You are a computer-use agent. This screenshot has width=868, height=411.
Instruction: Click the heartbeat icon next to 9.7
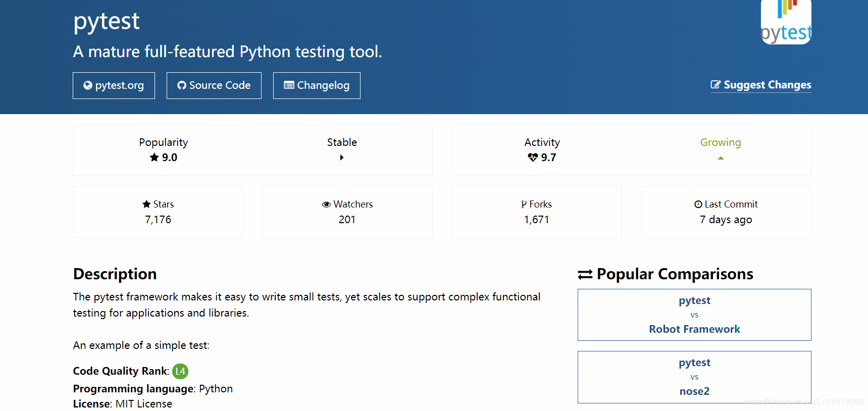(x=533, y=158)
